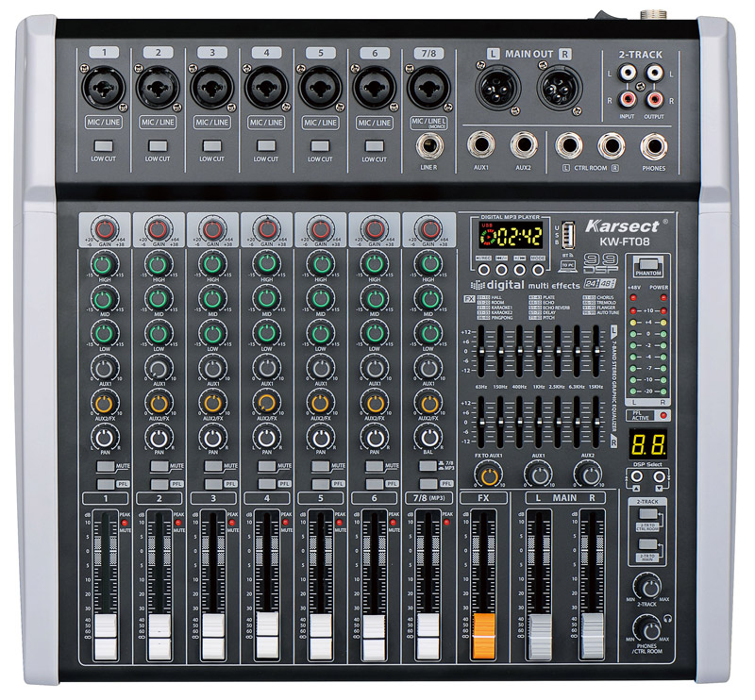Click the two-digit DSP program display
755x700 pixels.
click(x=647, y=444)
